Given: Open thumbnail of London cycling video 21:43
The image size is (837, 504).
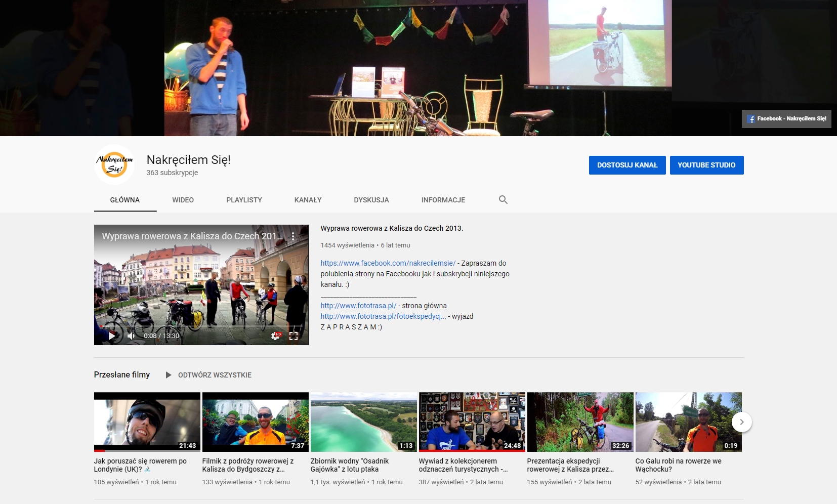Looking at the screenshot, I should tap(147, 422).
